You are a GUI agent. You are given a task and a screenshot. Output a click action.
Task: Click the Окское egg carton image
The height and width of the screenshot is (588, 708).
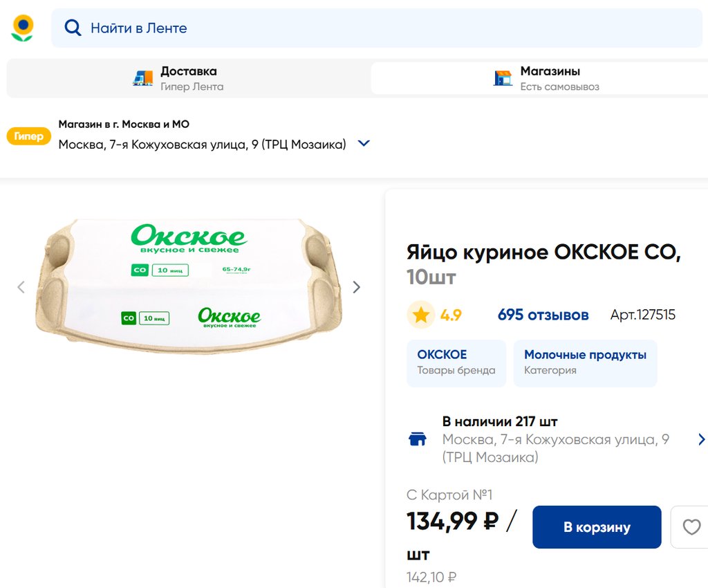[189, 286]
